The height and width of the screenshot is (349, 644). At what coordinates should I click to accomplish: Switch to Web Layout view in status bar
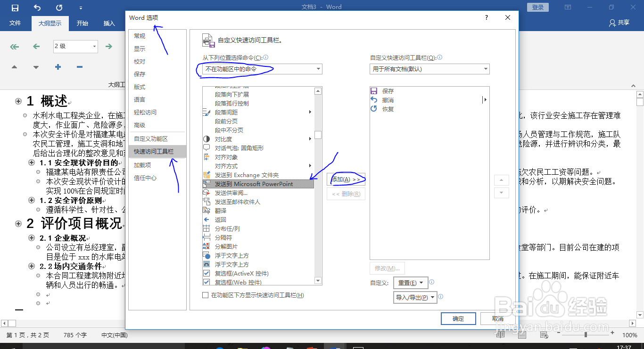pyautogui.click(x=544, y=335)
